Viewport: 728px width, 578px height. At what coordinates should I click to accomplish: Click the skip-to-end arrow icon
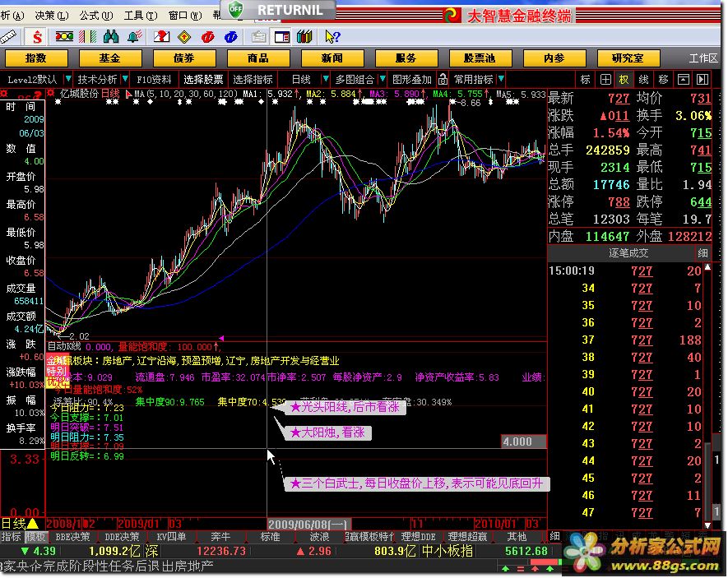click(703, 79)
